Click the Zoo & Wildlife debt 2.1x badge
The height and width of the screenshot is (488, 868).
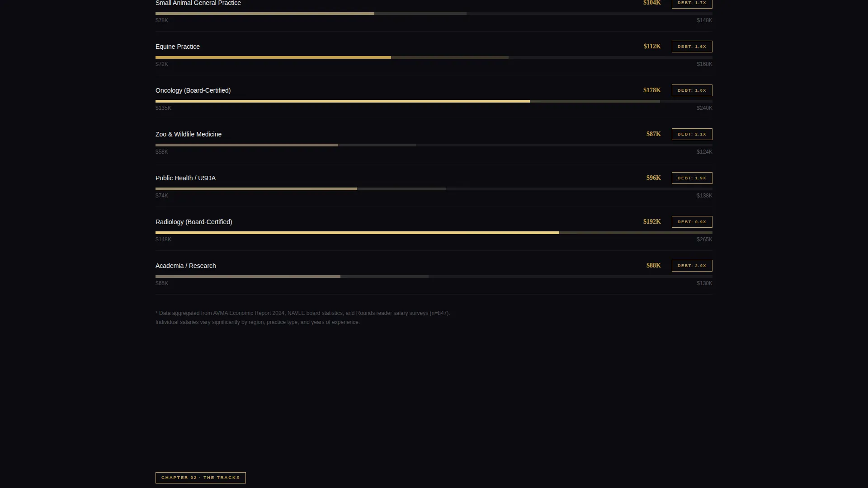(x=692, y=134)
